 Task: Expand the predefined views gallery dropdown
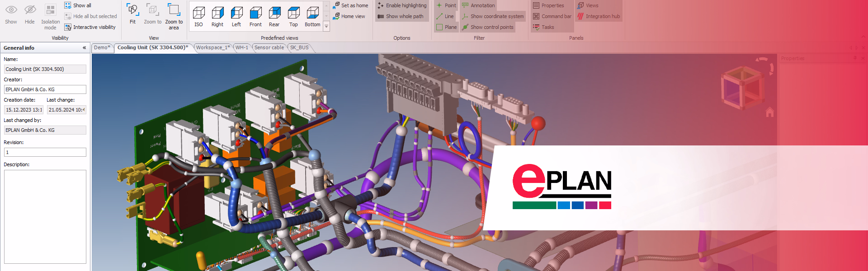point(326,27)
